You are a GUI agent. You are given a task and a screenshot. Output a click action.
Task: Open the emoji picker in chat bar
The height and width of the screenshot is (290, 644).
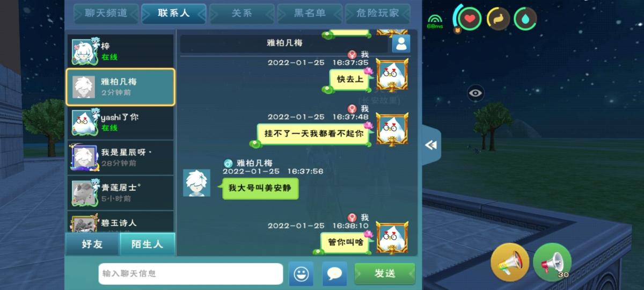pos(301,273)
